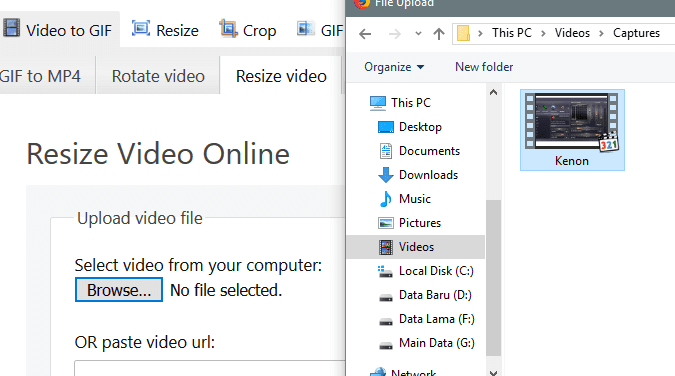Expand the breadcrumb chevron before This PC
Image resolution: width=675 pixels, height=376 pixels.
[x=480, y=33]
